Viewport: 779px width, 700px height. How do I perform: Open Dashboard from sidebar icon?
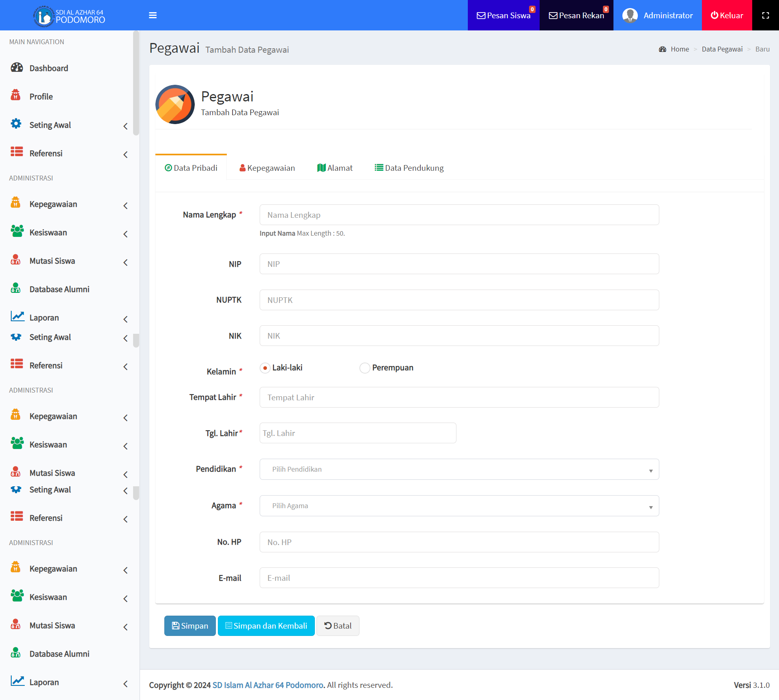(x=17, y=68)
